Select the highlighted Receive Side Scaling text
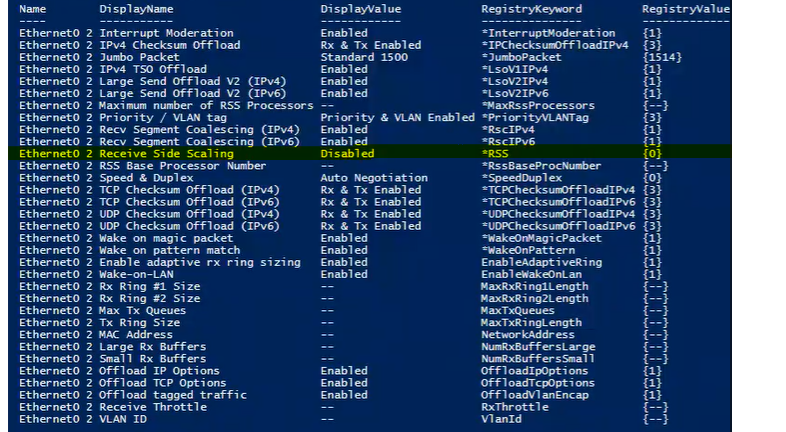The image size is (786, 432). click(x=166, y=154)
